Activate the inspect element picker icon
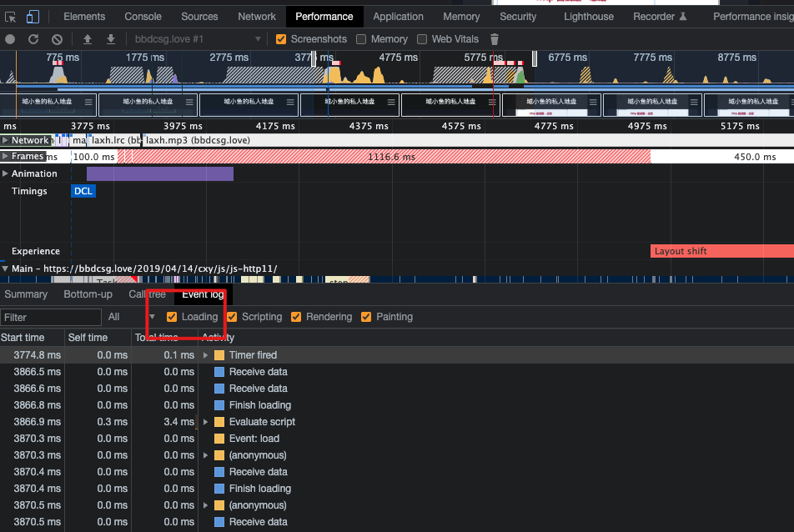This screenshot has height=532, width=794. (x=10, y=18)
